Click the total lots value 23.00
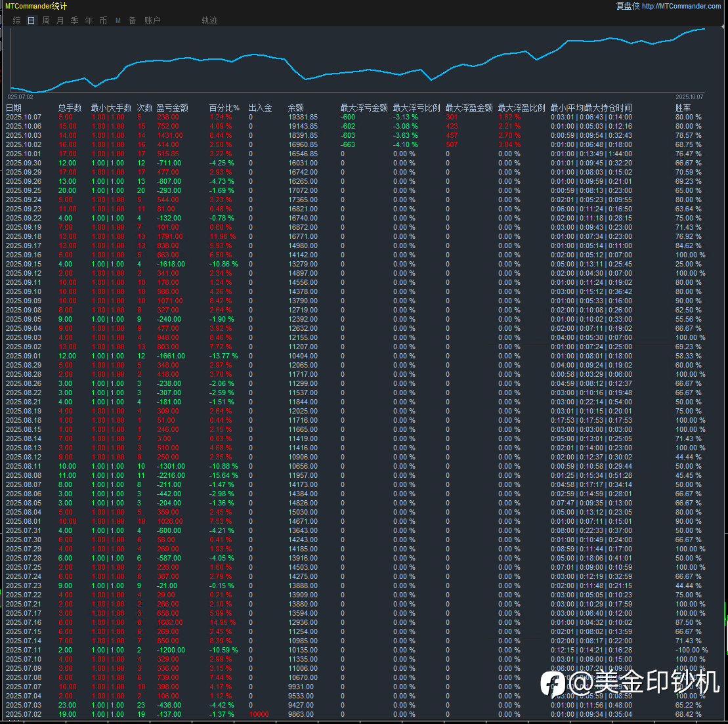728x724 pixels. click(x=68, y=705)
